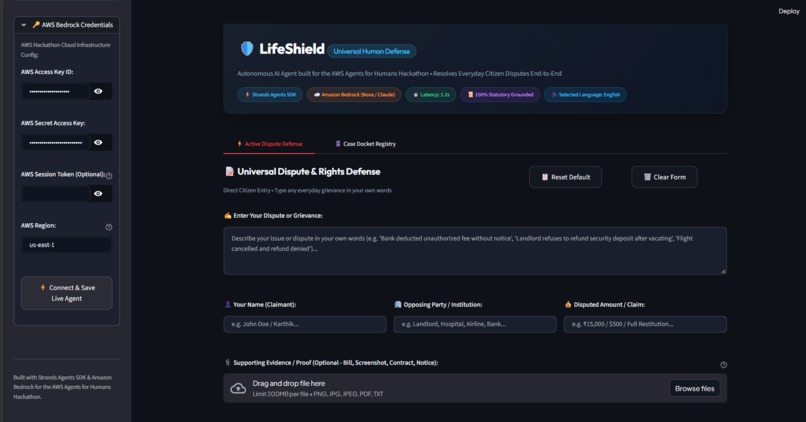806x422 pixels.
Task: Click the icon on Reset Default button
Action: [x=545, y=177]
